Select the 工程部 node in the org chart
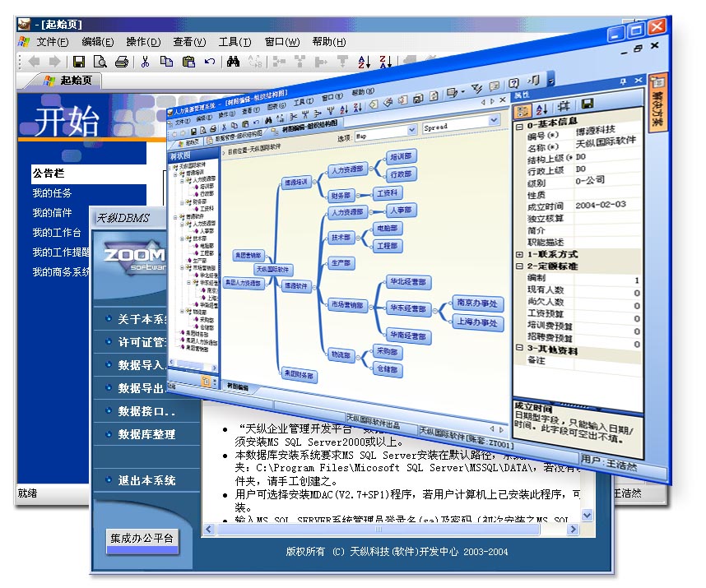This screenshot has width=706, height=588. (x=388, y=246)
